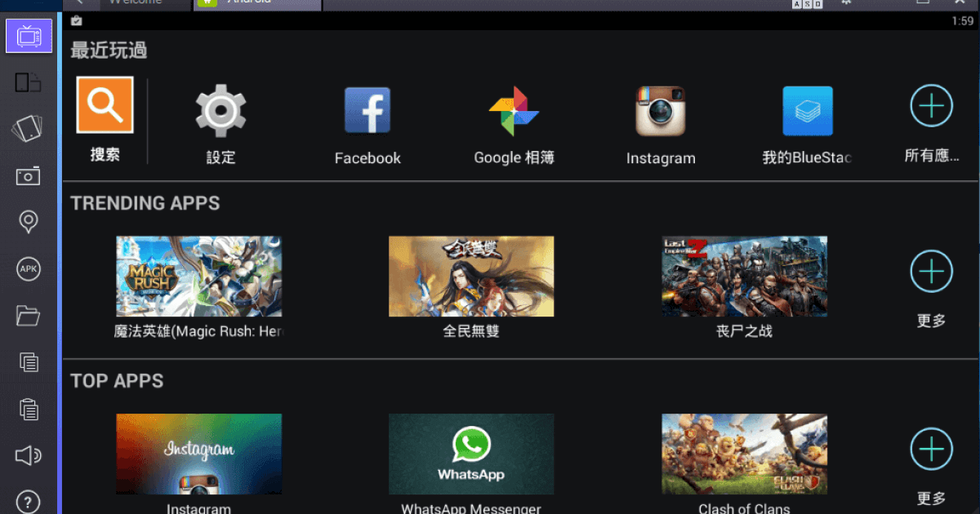Open the file folder sidebar icon
This screenshot has height=514, width=980.
click(29, 315)
